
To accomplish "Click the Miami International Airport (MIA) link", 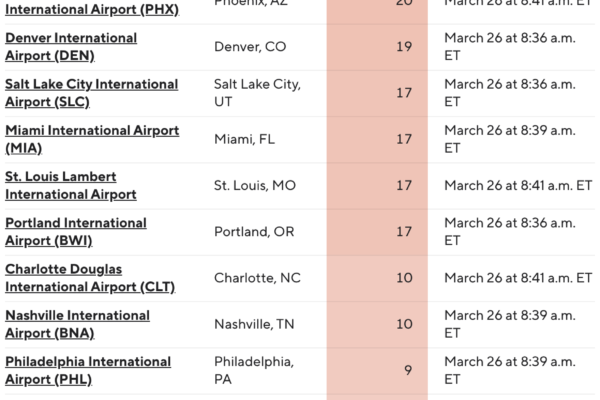I will (92, 139).
